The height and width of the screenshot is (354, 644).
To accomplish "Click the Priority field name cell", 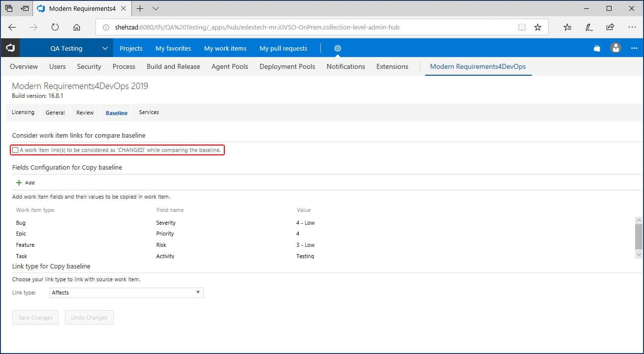I will 165,234.
